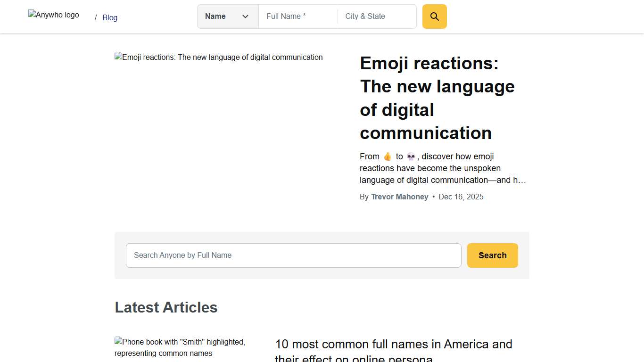Click the Anywho logo in the header
The image size is (644, 362).
54,15
